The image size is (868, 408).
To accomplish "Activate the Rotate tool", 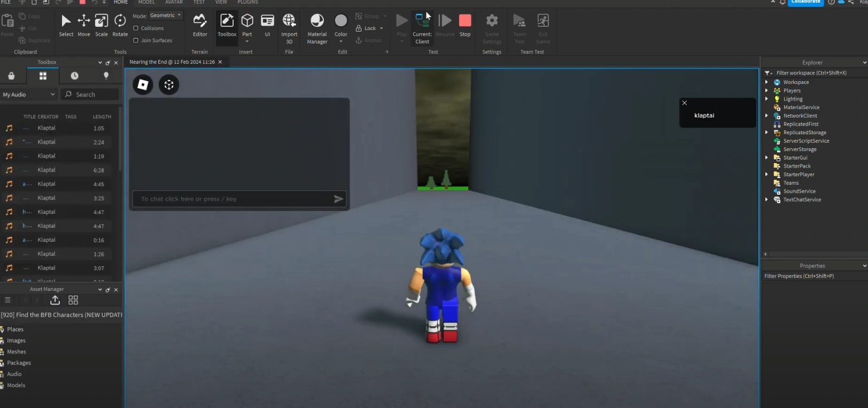I will [x=120, y=25].
